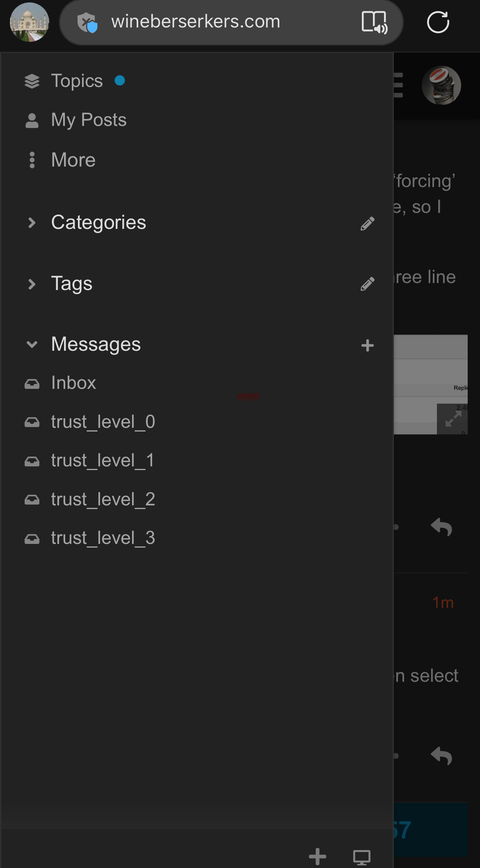The width and height of the screenshot is (480, 868).
Task: Expand the Categories section
Action: coord(98,222)
